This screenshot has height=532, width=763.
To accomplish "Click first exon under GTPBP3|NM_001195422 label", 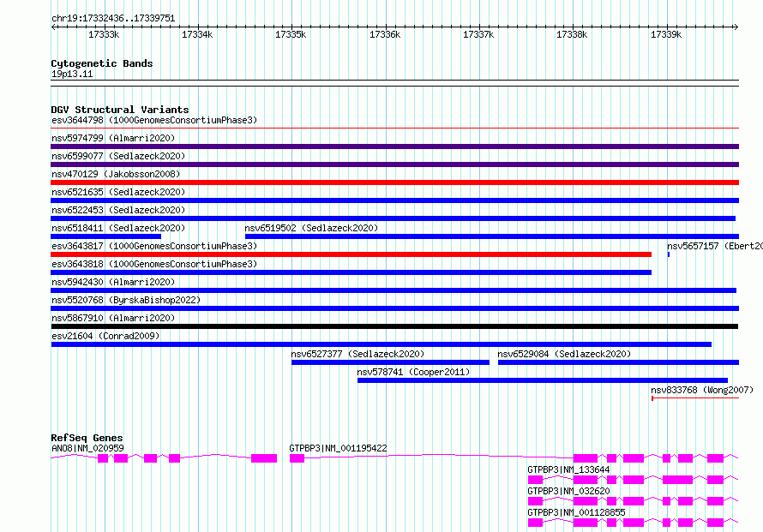I will pos(297,458).
